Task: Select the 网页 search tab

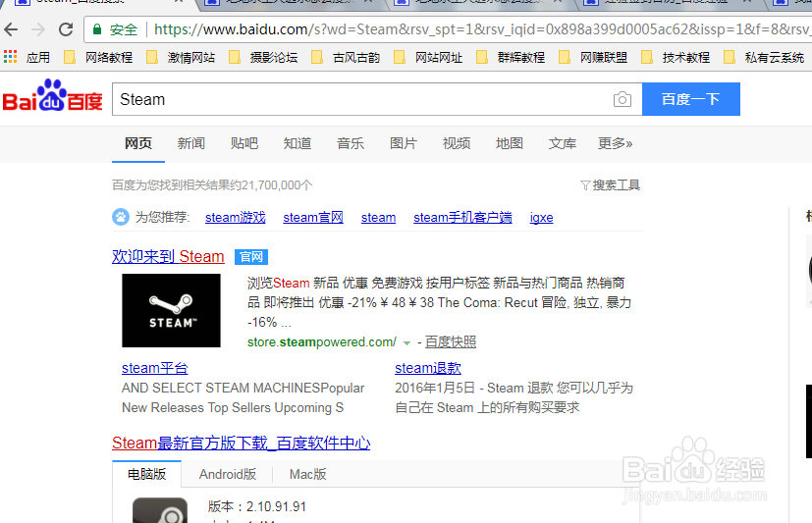Action: 138,143
